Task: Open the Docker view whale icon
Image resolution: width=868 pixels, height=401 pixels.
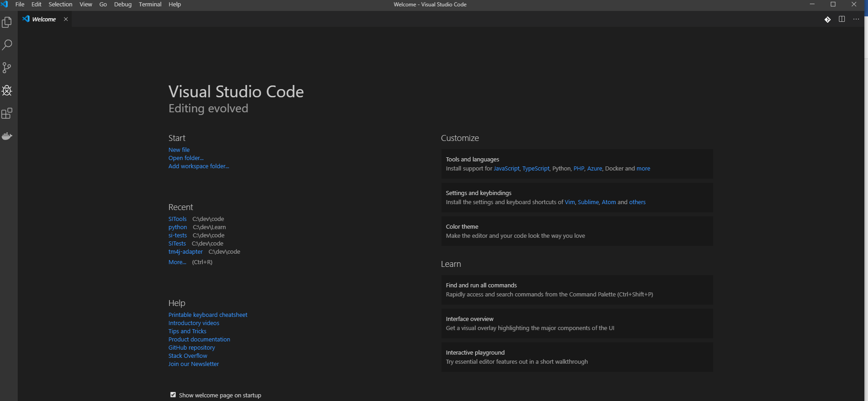Action: [x=7, y=136]
